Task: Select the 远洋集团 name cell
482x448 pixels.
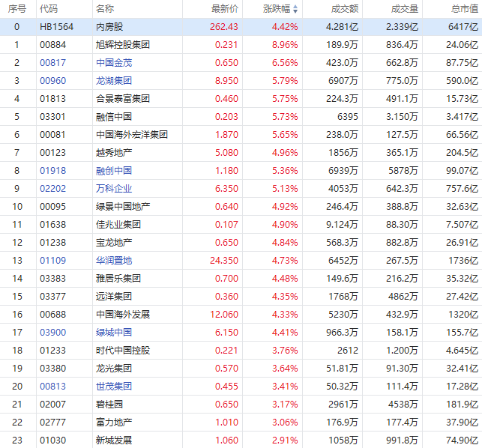Action: pos(114,297)
